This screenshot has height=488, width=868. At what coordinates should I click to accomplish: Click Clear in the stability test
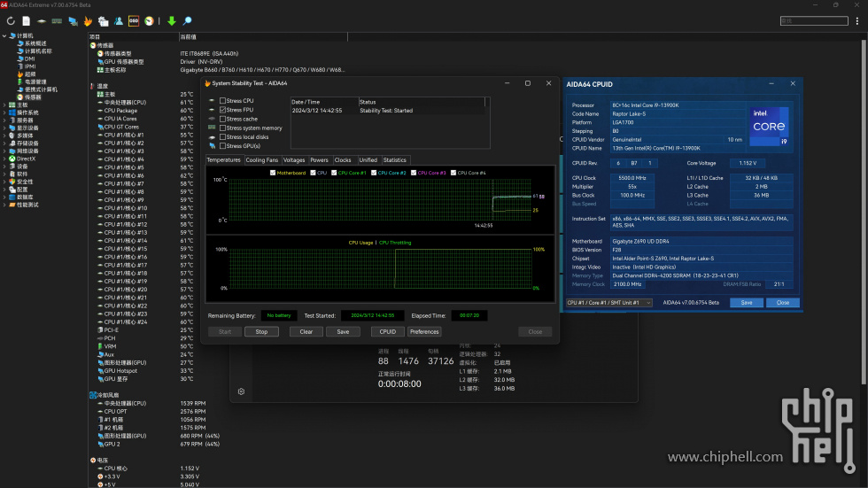(x=306, y=331)
